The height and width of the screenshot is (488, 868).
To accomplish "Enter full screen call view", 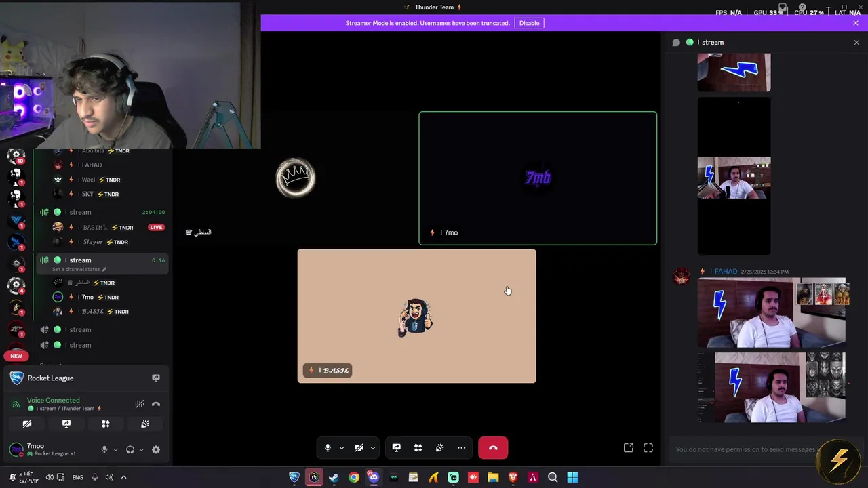I will point(648,448).
